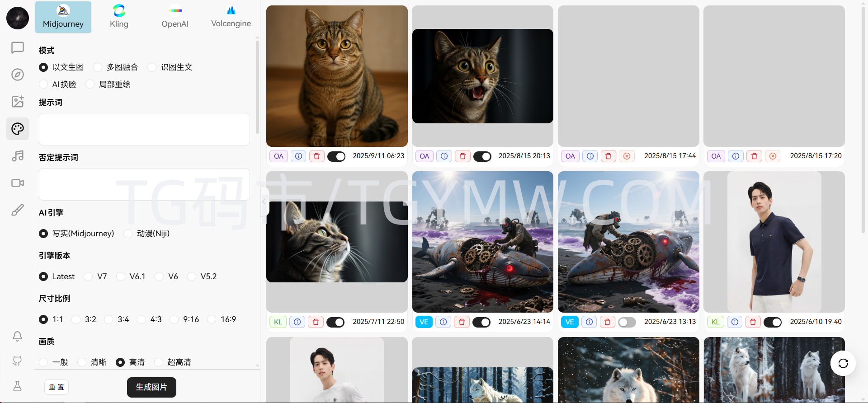Viewport: 868px width, 403px height.
Task: Delete the 2025/9/11 06:23 image
Action: pos(316,156)
